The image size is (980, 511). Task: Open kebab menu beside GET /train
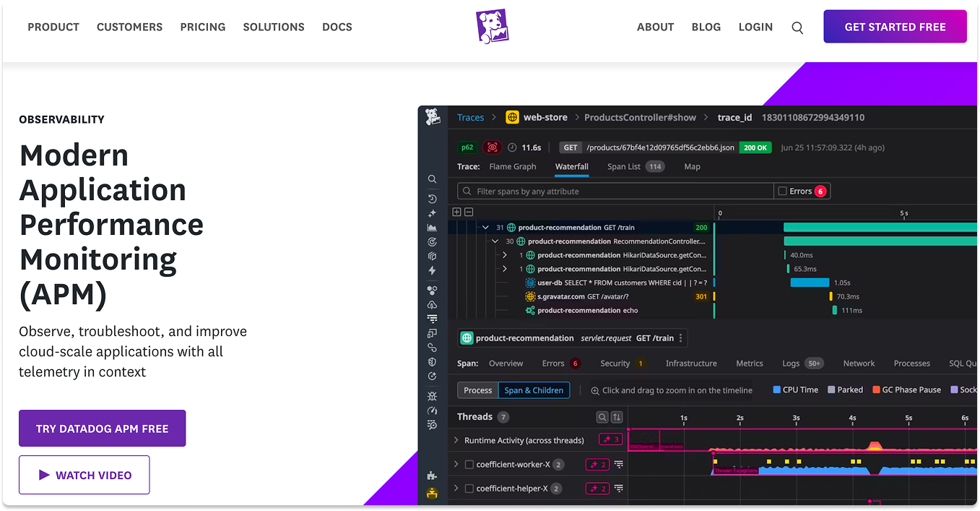(x=681, y=338)
